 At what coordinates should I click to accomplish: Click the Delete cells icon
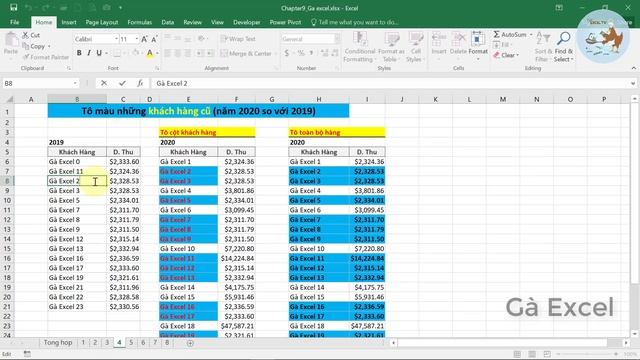pos(458,40)
